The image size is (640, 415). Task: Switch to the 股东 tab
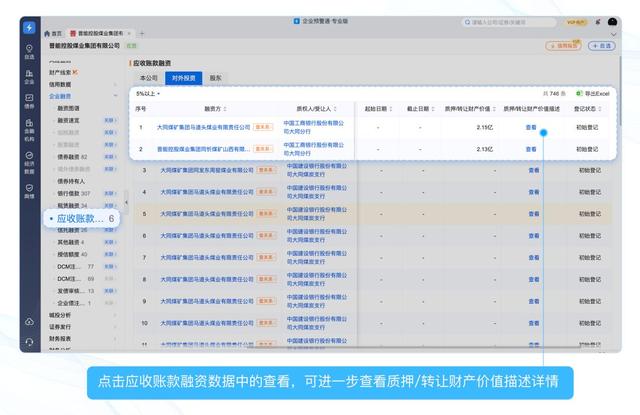point(215,77)
